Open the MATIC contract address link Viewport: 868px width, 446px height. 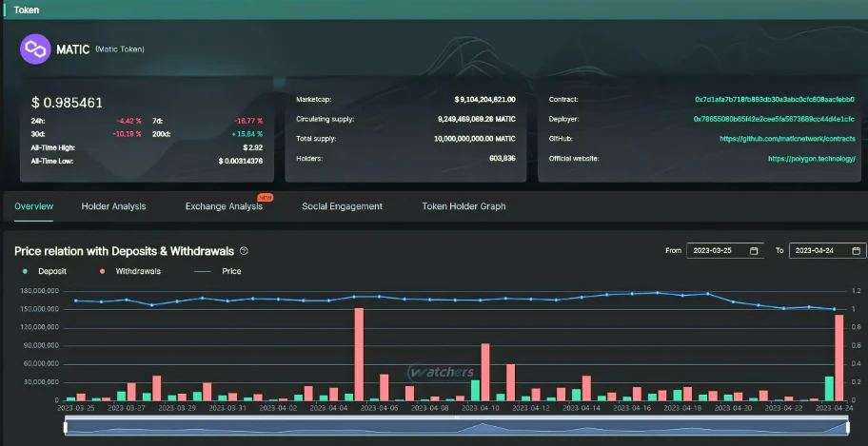pos(774,99)
